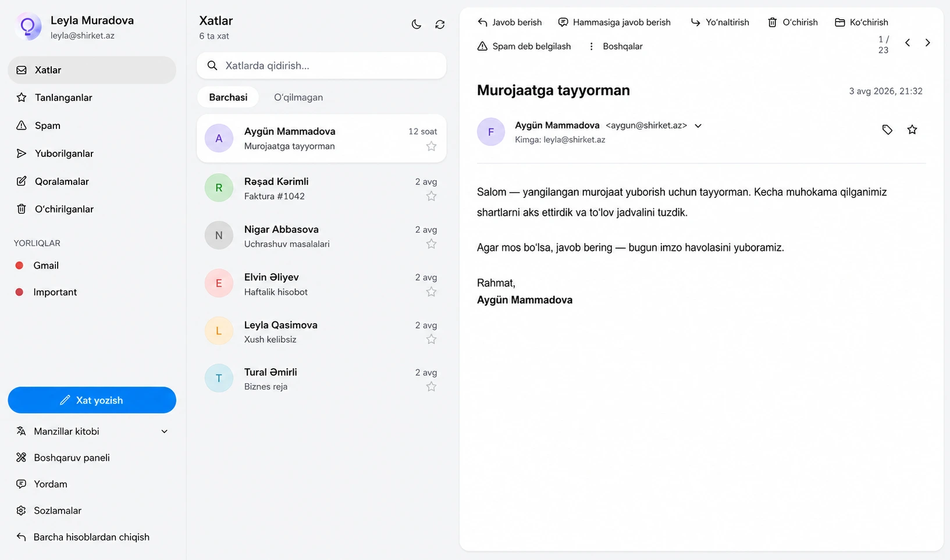Star the Leyla Qasimova message

click(431, 340)
